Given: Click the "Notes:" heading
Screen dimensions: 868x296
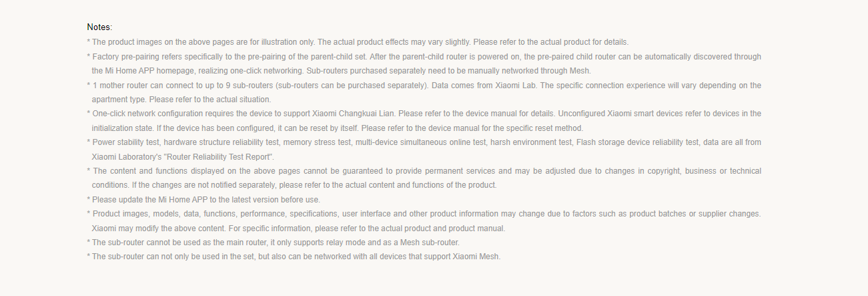Looking at the screenshot, I should 99,27.
